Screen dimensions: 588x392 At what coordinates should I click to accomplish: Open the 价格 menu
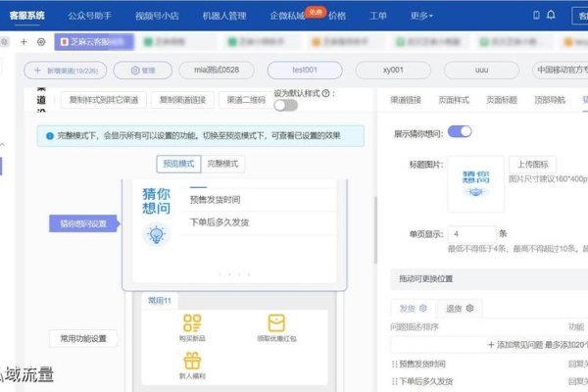337,16
